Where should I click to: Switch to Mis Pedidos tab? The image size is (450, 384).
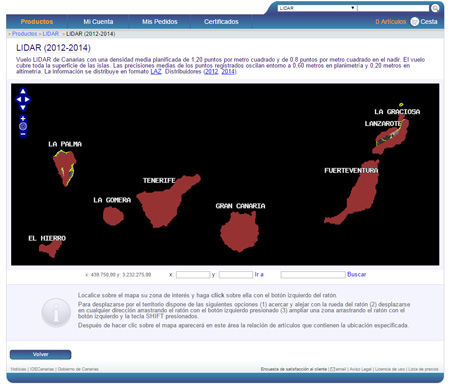[x=160, y=22]
